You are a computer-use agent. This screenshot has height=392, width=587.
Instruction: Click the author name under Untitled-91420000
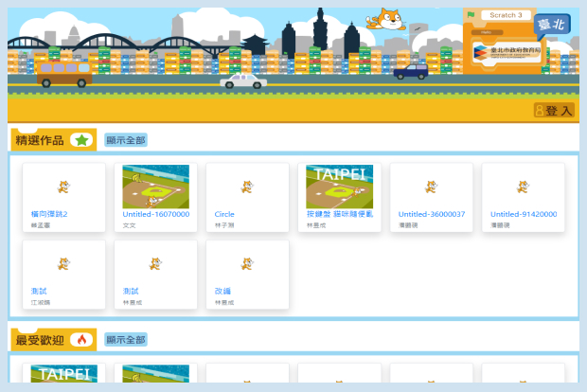point(500,225)
